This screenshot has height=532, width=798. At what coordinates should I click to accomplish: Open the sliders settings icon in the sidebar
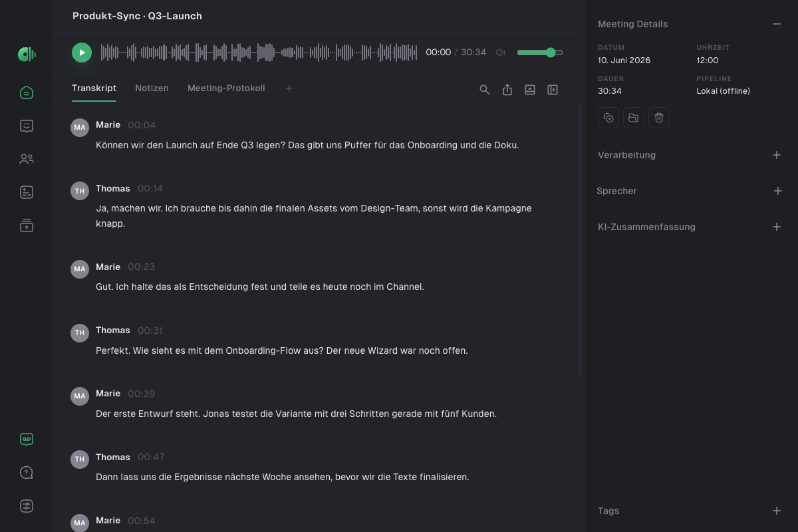27,506
